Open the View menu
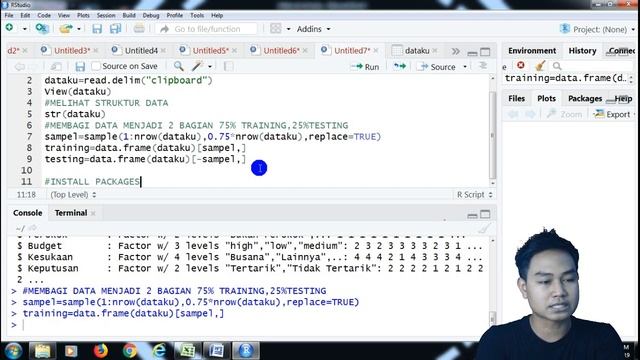Screen dimensions: 640x360 64,16
